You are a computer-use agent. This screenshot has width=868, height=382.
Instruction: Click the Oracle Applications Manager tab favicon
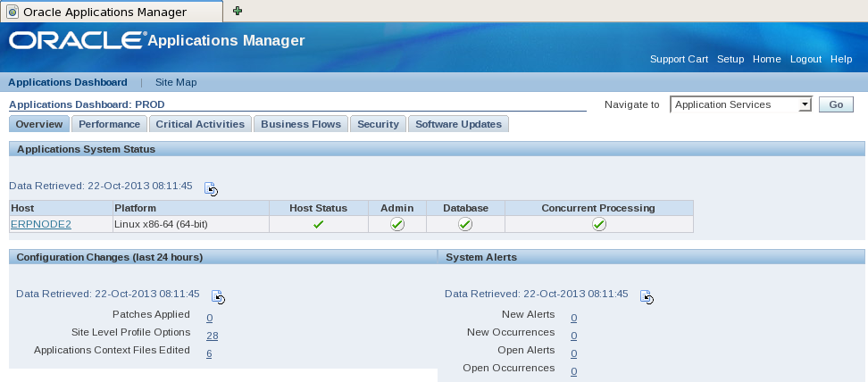click(x=13, y=12)
